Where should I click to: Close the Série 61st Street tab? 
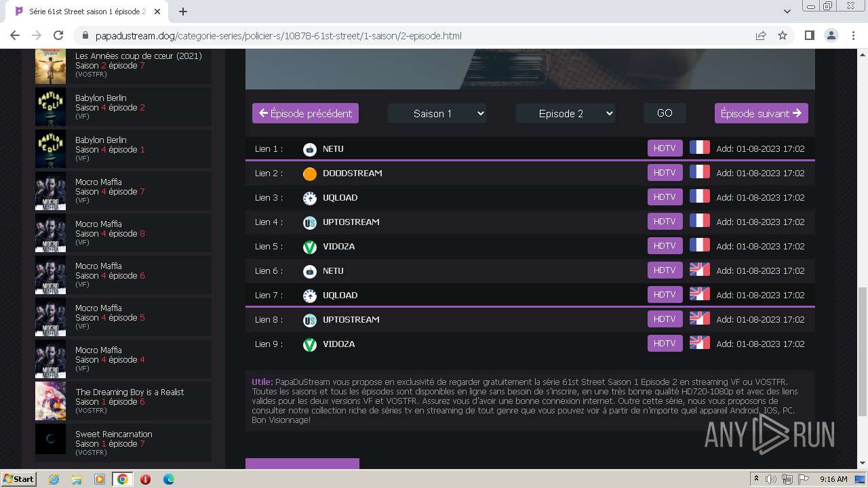157,12
